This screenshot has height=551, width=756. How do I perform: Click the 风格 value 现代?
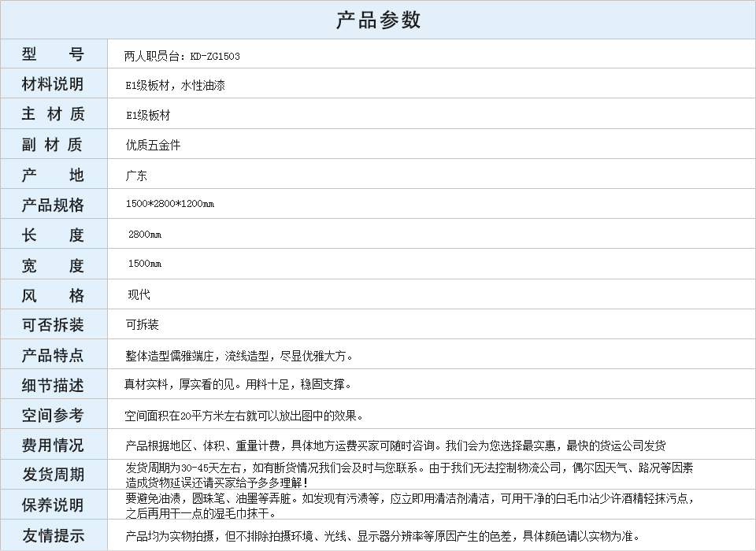(x=139, y=295)
